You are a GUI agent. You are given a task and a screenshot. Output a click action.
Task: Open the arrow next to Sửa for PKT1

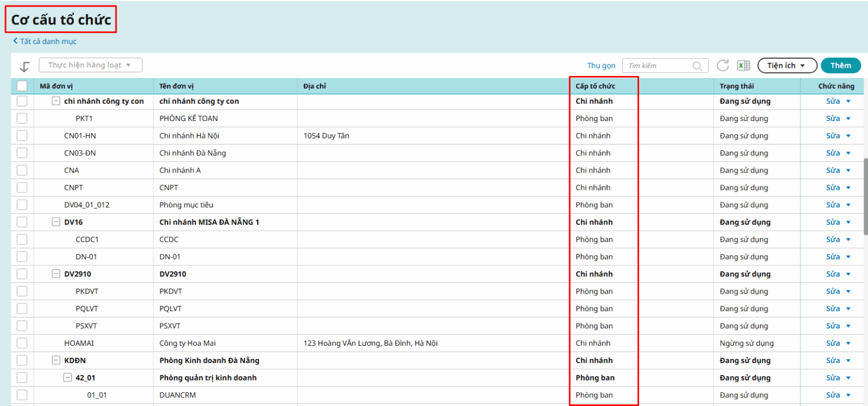tap(848, 119)
